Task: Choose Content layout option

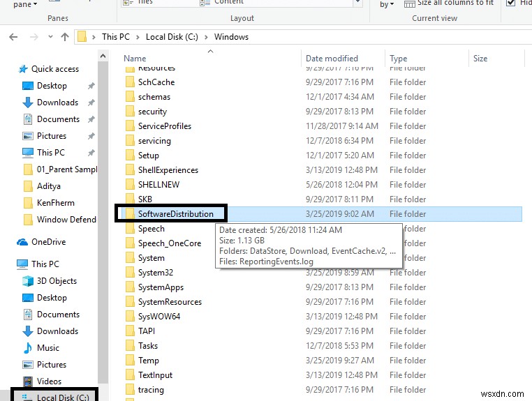Action: click(x=222, y=2)
